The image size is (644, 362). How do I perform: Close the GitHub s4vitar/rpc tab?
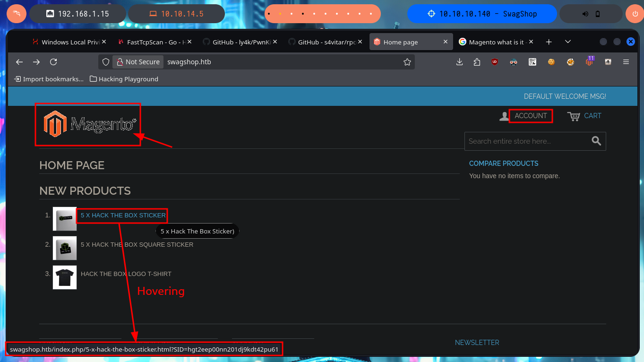[x=360, y=42]
